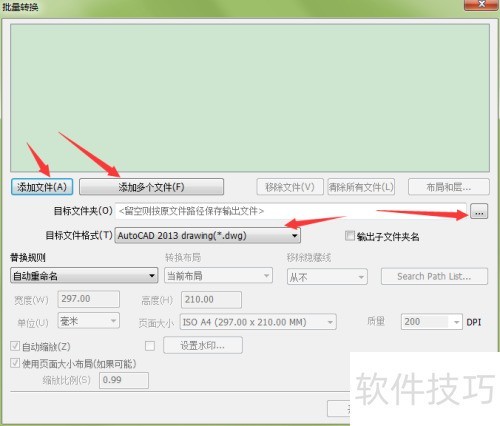500x426 pixels.
Task: Click 清除所有文件(L) button
Action: 361,187
